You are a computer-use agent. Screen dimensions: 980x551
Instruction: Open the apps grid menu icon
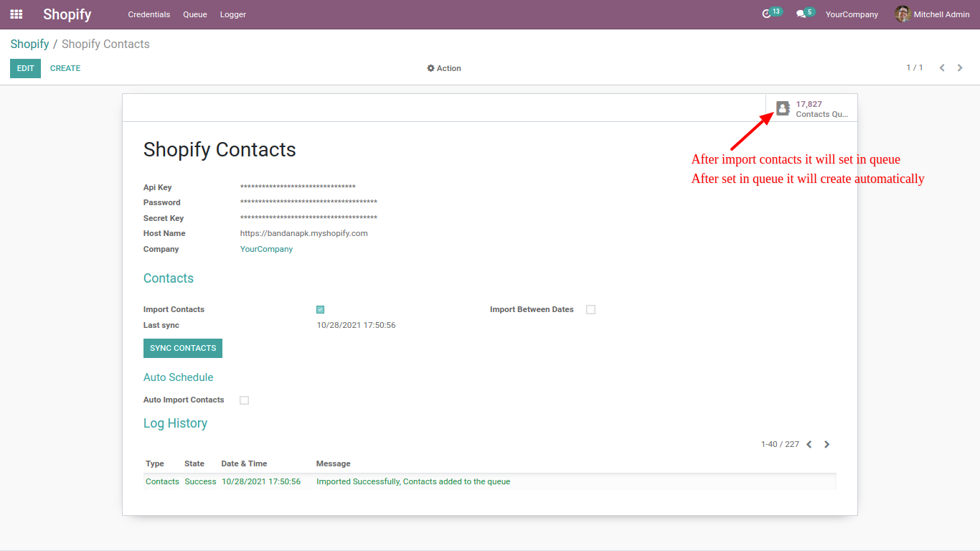(16, 14)
